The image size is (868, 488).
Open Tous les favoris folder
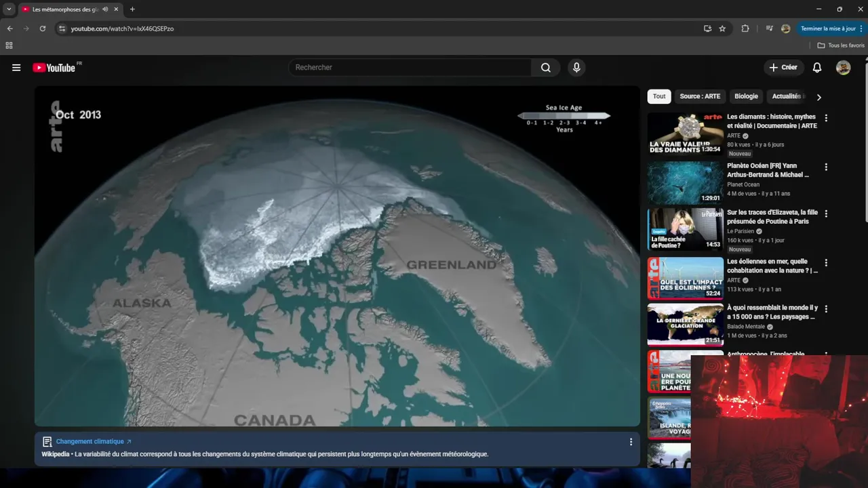coord(841,45)
